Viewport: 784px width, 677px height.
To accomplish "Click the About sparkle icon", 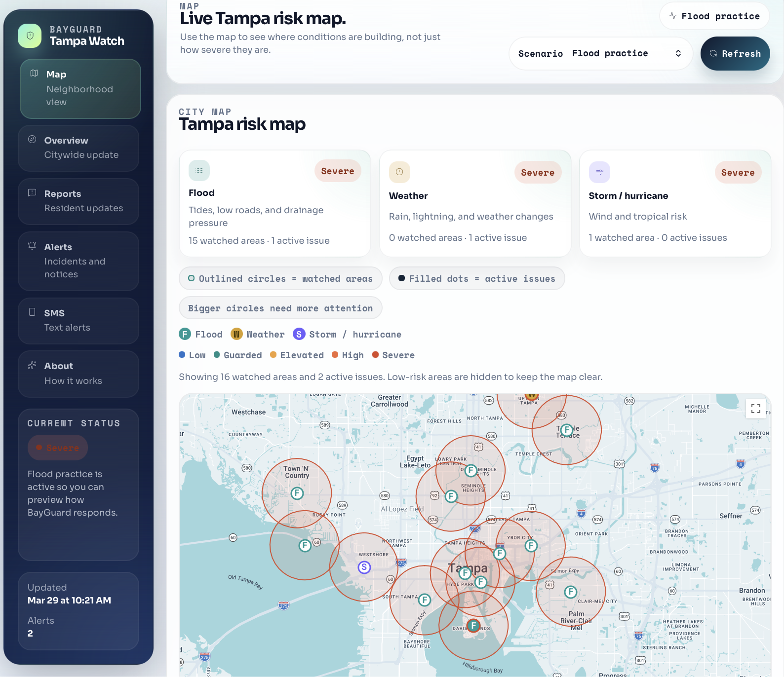I will [32, 365].
